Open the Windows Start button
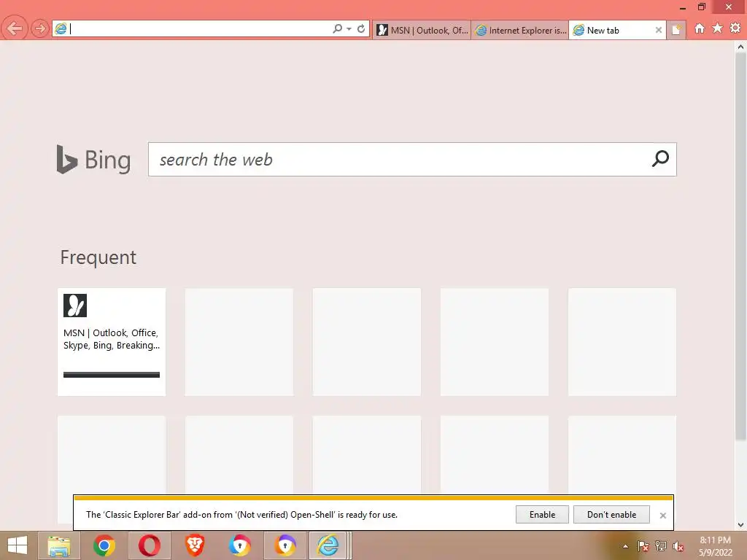Viewport: 747px width, 560px height. [18, 545]
